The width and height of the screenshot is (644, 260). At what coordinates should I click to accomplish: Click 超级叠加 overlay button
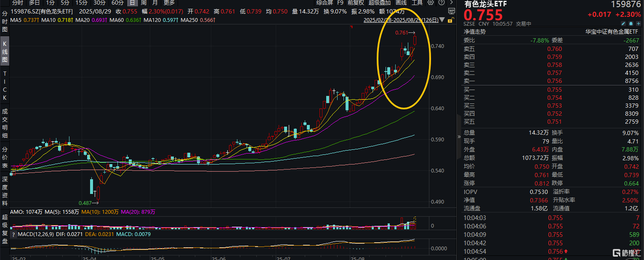coord(380,2)
